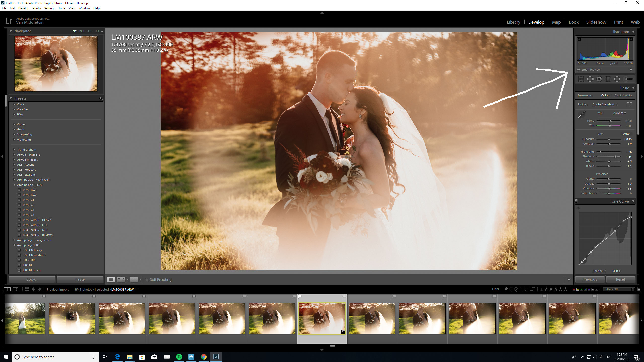Open the Settings menu

click(49, 8)
